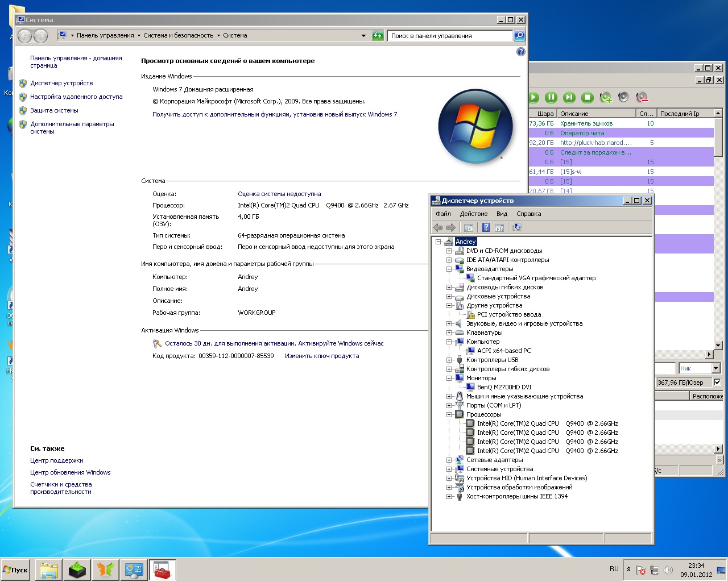Open the Ник dropdown in background window
Viewport: 728px width, 582px height.
pyautogui.click(x=715, y=368)
